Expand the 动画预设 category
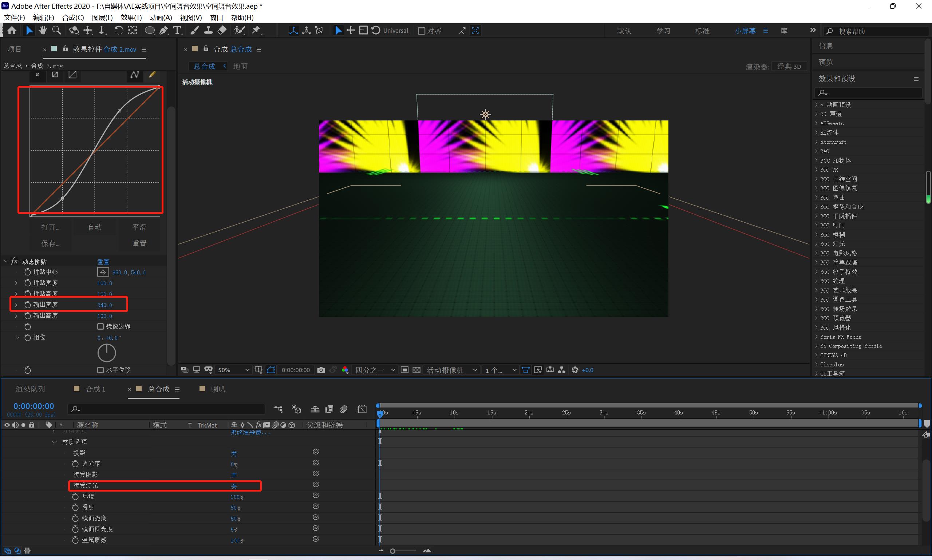The image size is (932, 560). click(817, 104)
